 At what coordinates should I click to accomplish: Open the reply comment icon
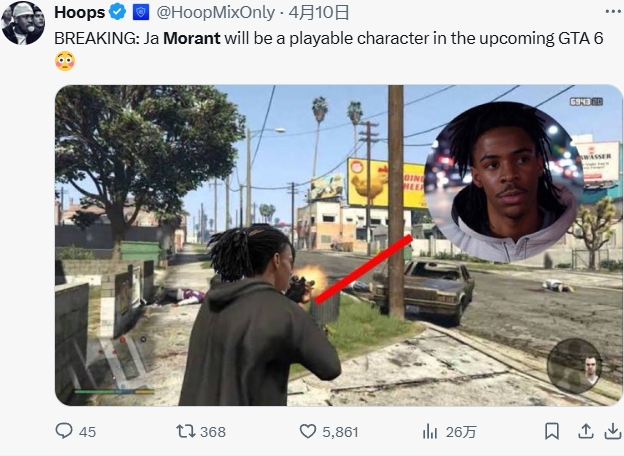point(64,431)
